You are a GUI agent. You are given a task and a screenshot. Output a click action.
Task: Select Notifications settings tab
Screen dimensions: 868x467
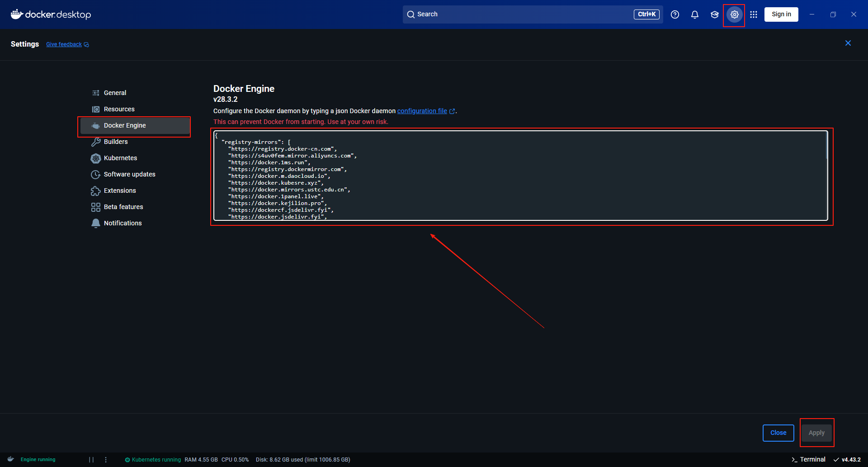(x=135, y=223)
